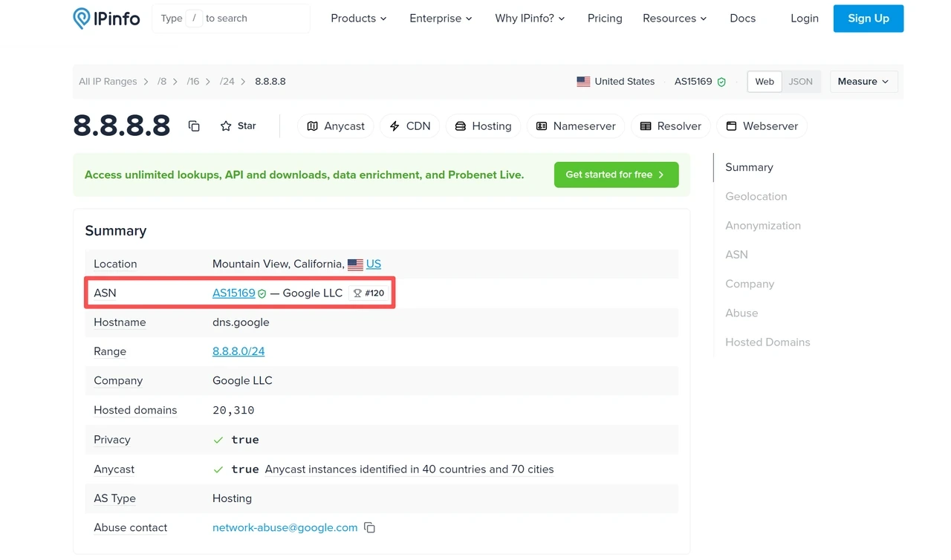This screenshot has height=560, width=951.
Task: Click the Sign Up button
Action: click(869, 19)
